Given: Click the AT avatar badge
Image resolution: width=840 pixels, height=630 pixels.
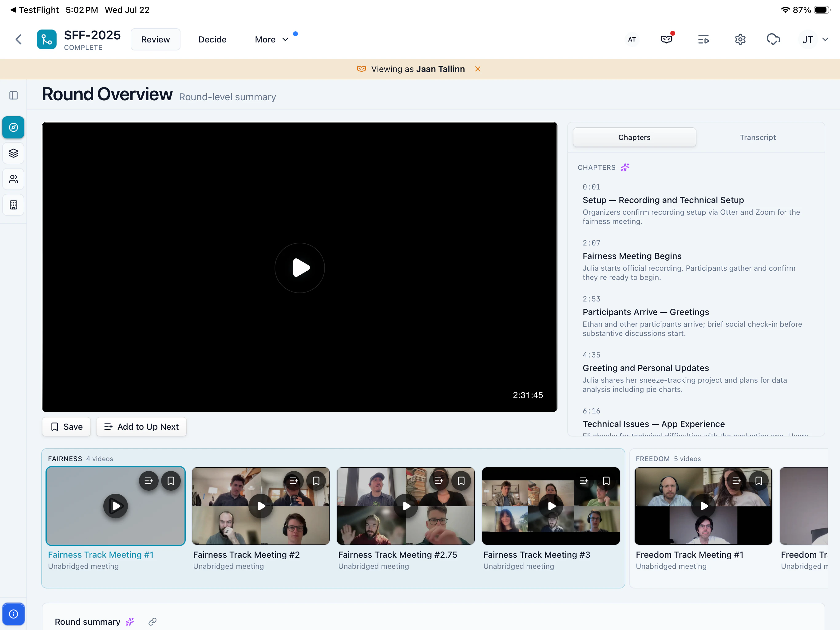Looking at the screenshot, I should pyautogui.click(x=632, y=39).
